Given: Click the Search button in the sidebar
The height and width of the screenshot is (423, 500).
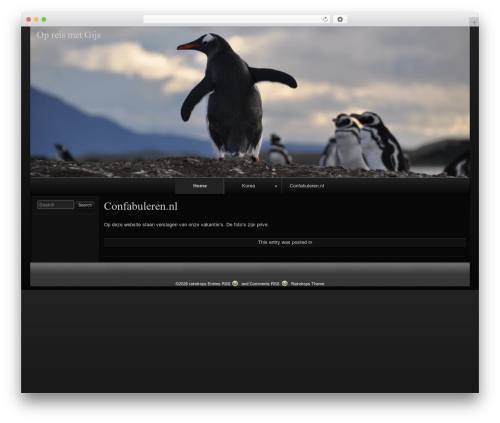Looking at the screenshot, I should [x=85, y=205].
